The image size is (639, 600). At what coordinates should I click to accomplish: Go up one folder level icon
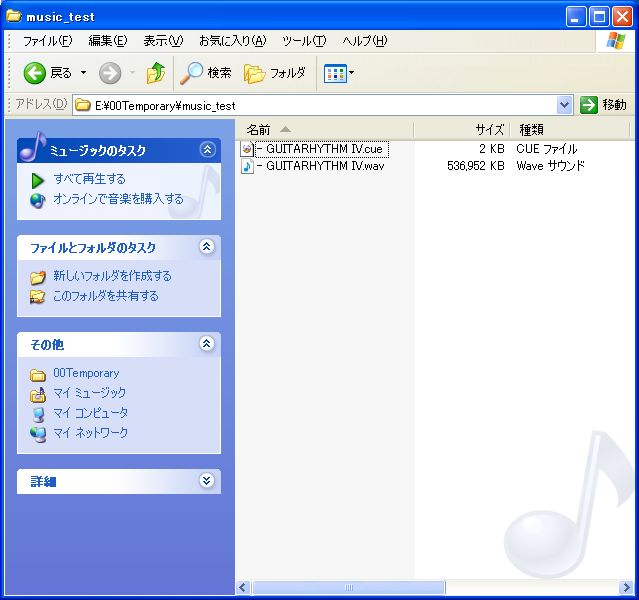tap(155, 73)
